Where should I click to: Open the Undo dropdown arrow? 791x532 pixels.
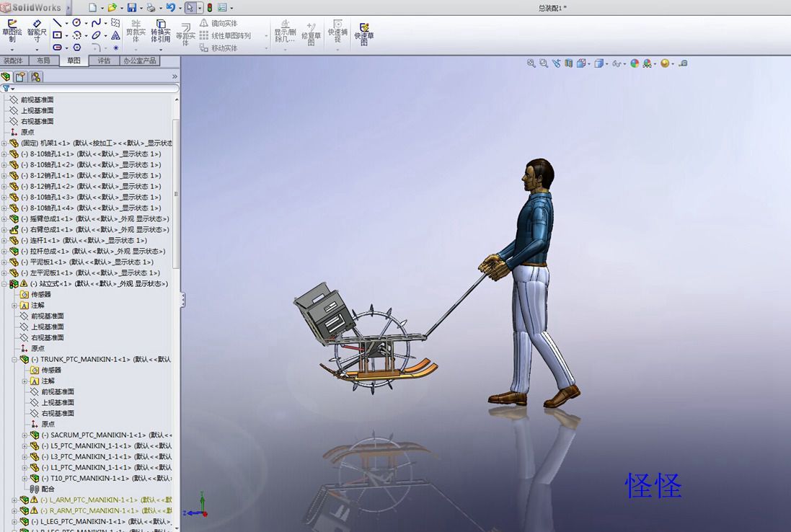pos(178,8)
